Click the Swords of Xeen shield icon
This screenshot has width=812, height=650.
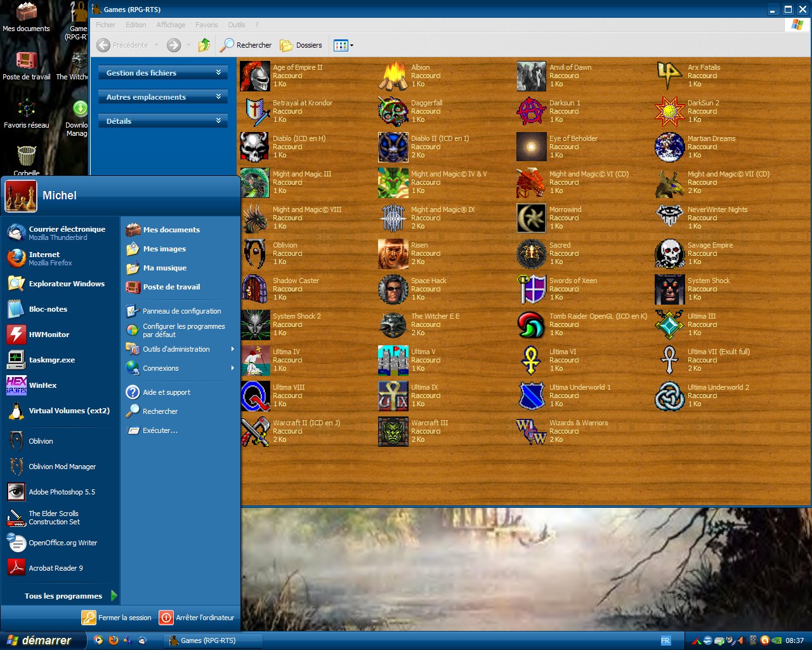[x=532, y=289]
